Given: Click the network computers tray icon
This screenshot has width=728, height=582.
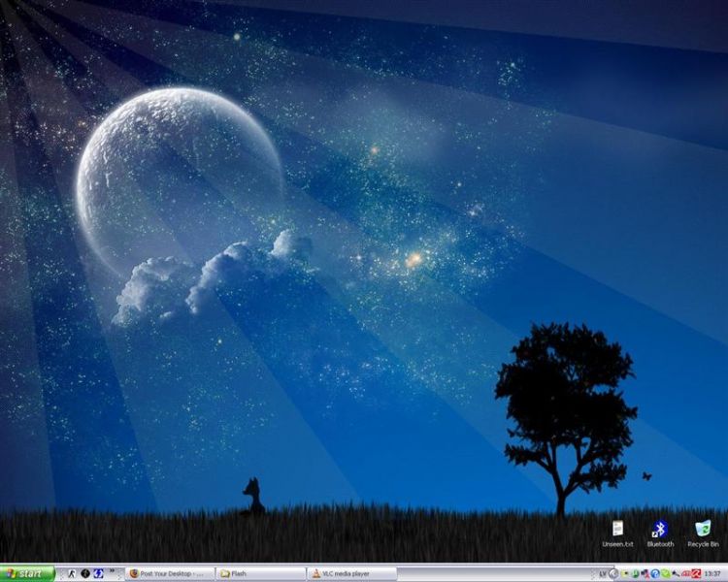Looking at the screenshot, I should click(x=645, y=573).
